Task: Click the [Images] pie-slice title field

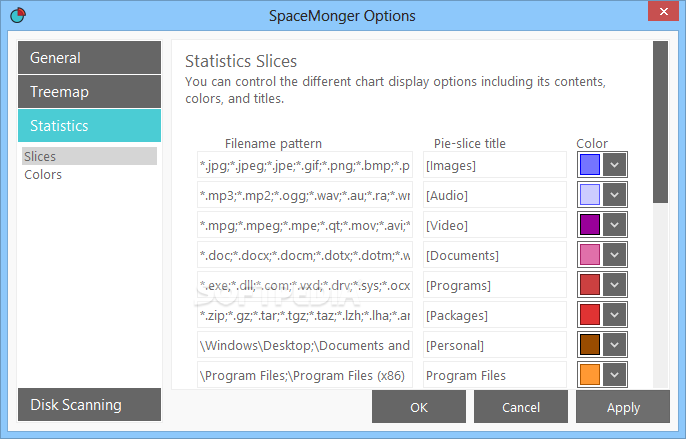Action: click(495, 165)
